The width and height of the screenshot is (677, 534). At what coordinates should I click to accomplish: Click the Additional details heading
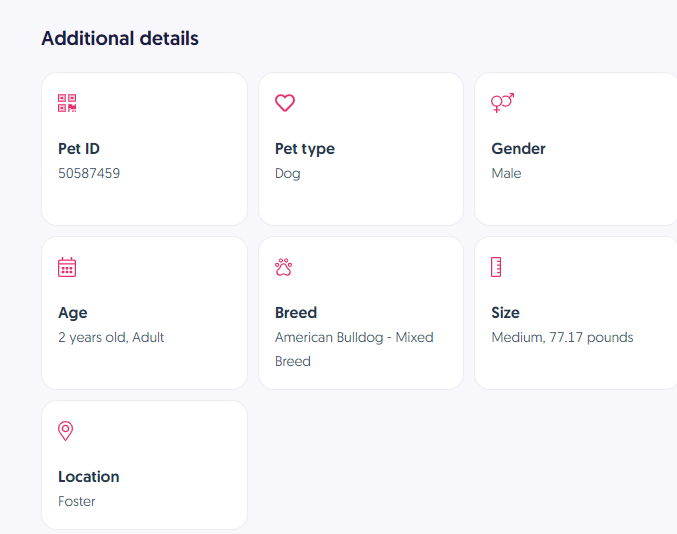click(x=120, y=39)
